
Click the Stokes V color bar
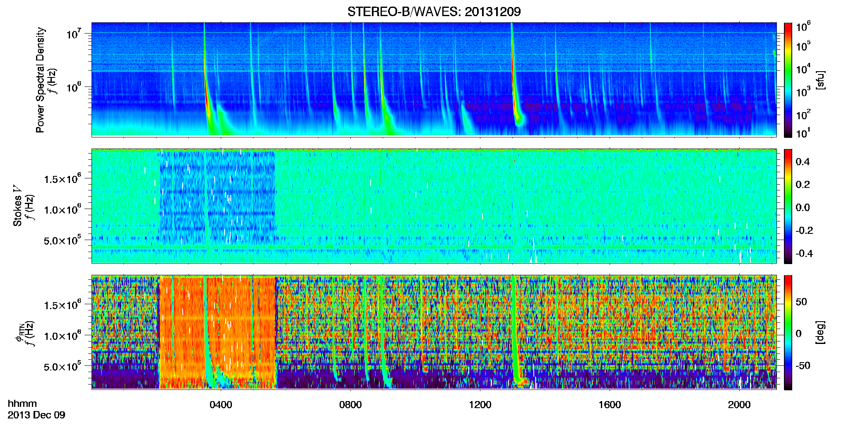[x=788, y=206]
